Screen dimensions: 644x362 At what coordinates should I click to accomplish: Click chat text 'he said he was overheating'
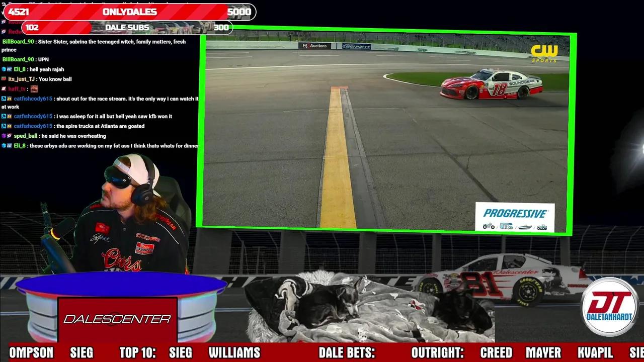[73, 136]
